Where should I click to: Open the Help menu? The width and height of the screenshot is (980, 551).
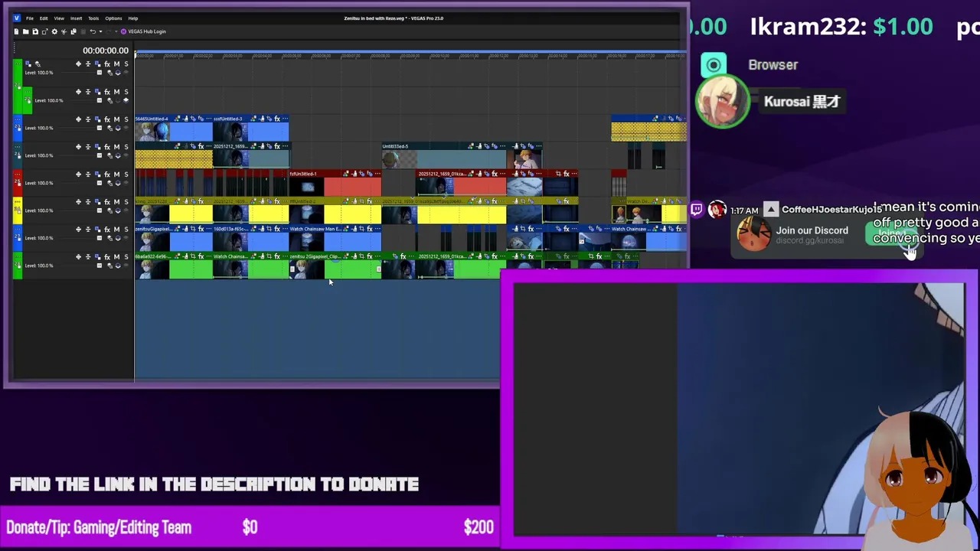click(x=133, y=18)
